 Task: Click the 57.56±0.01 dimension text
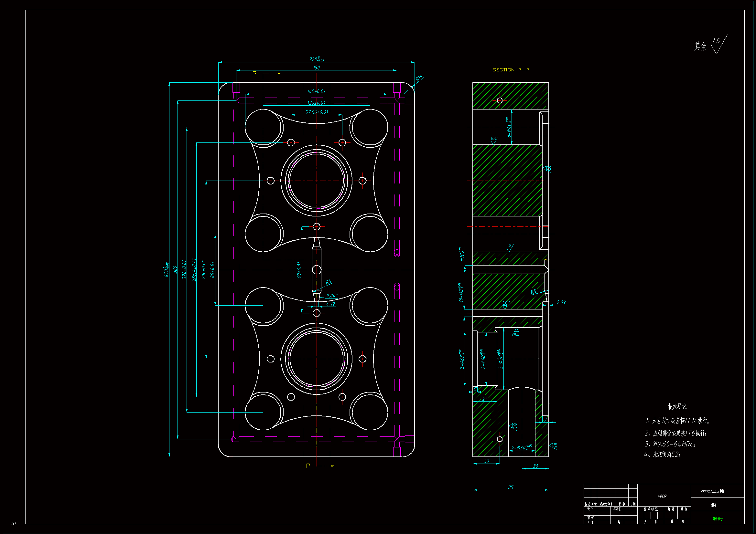pyautogui.click(x=316, y=112)
